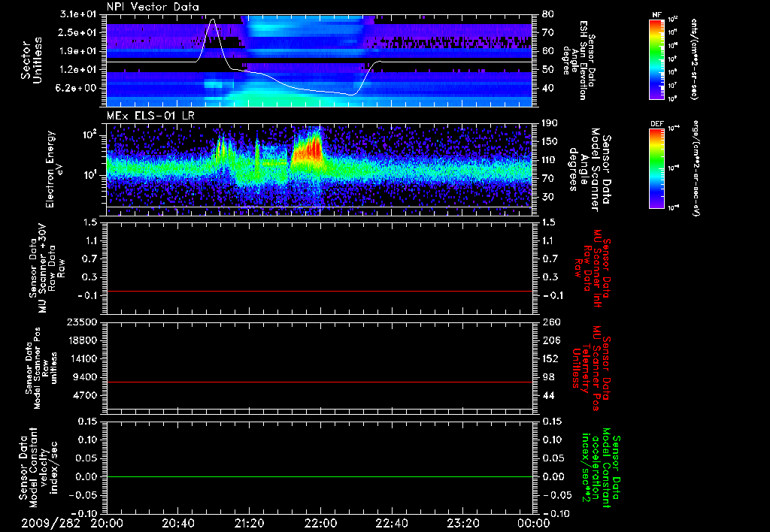Click the 1.9e+01 sector tick label
Image resolution: width=770 pixels, height=532 pixels.
coord(78,51)
